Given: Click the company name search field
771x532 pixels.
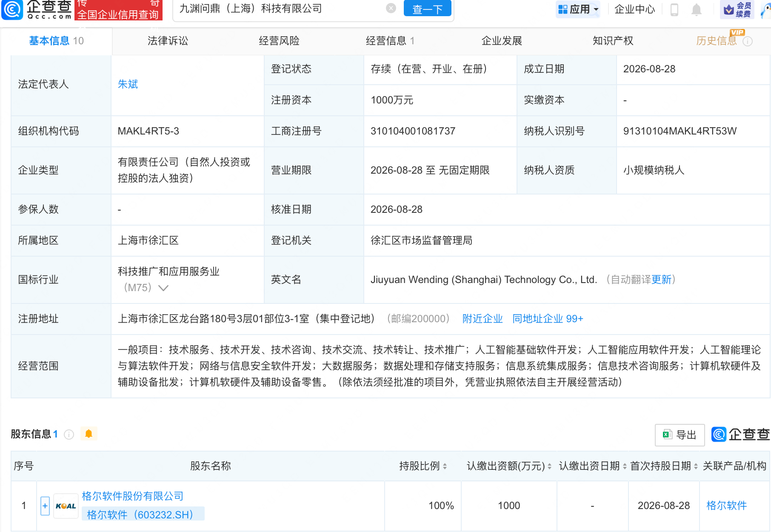Looking at the screenshot, I should (281, 9).
